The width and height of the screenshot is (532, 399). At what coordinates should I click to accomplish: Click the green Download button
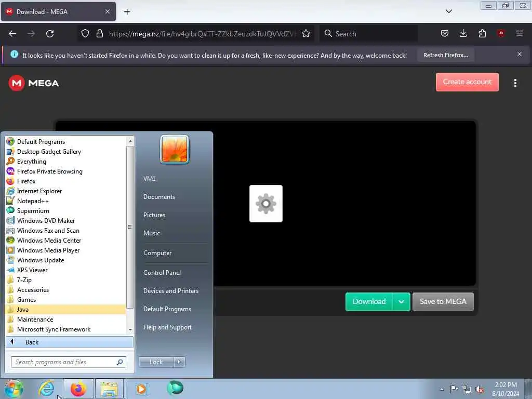click(369, 301)
